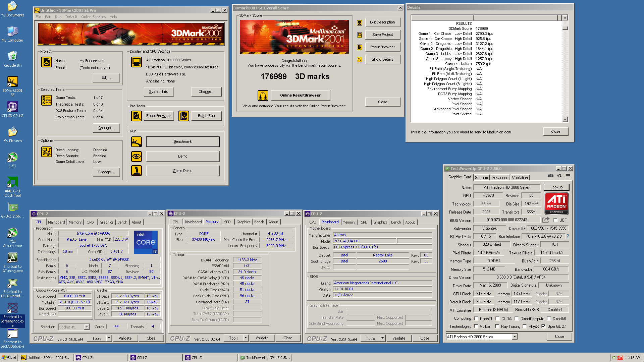
Task: Click Show Details button
Action: point(382,60)
